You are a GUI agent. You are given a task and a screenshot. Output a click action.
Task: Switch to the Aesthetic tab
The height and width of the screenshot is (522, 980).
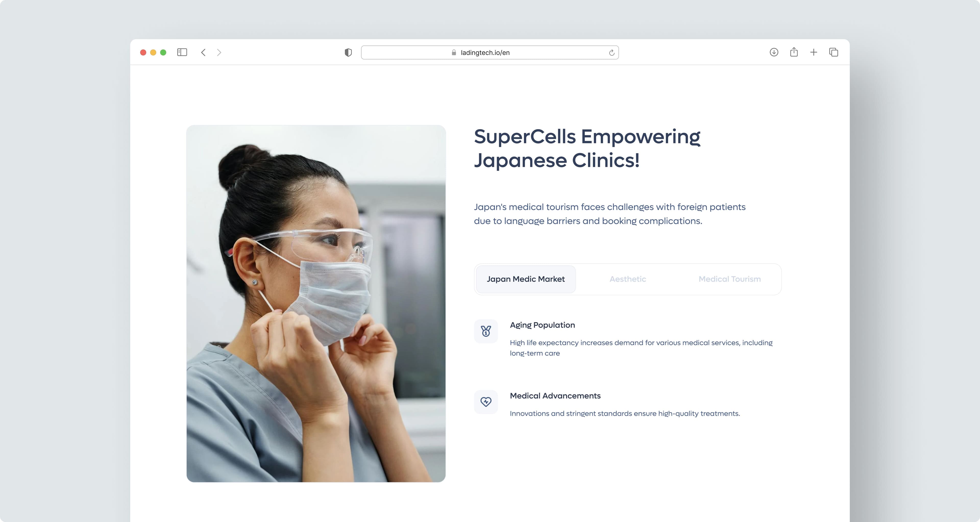tap(628, 279)
